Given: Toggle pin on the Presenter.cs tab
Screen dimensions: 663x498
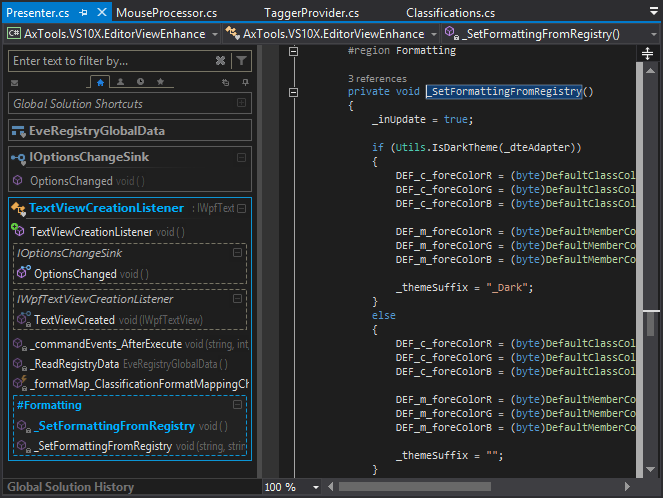Looking at the screenshot, I should [x=83, y=13].
